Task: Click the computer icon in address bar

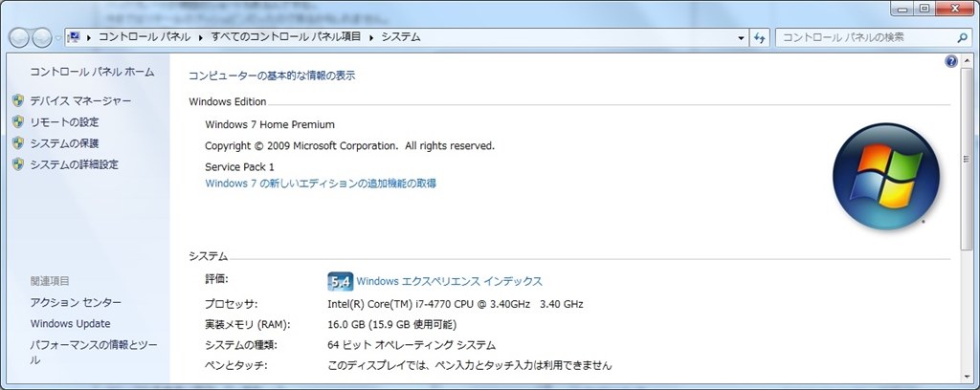Action: click(73, 37)
